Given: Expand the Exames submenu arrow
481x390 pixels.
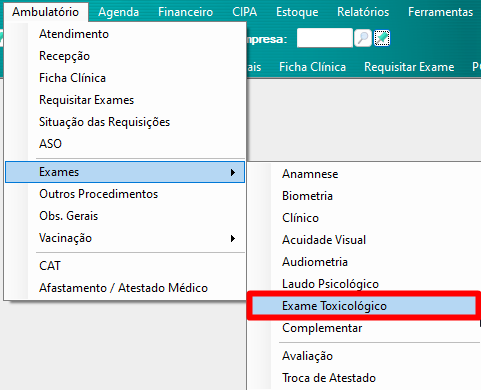Looking at the screenshot, I should [x=233, y=172].
